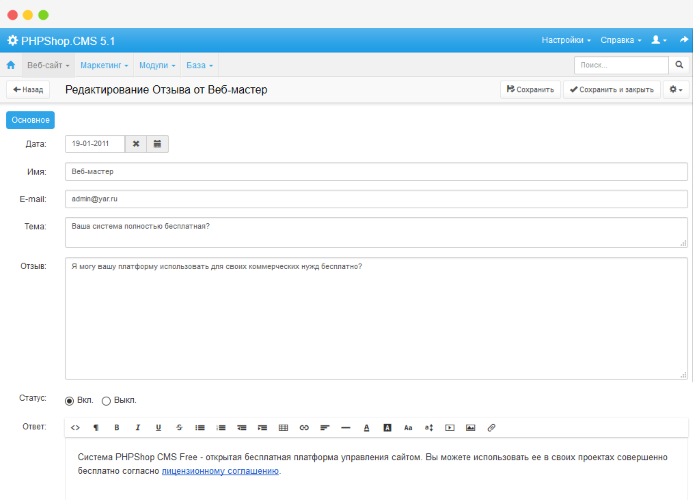Click the Назад back button
Image resolution: width=693 pixels, height=500 pixels.
click(28, 89)
